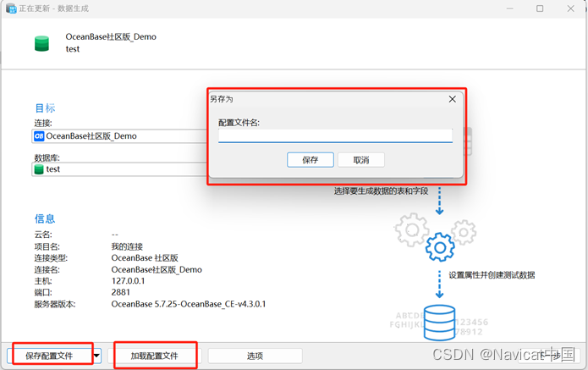Minimize the data generation window

point(509,8)
